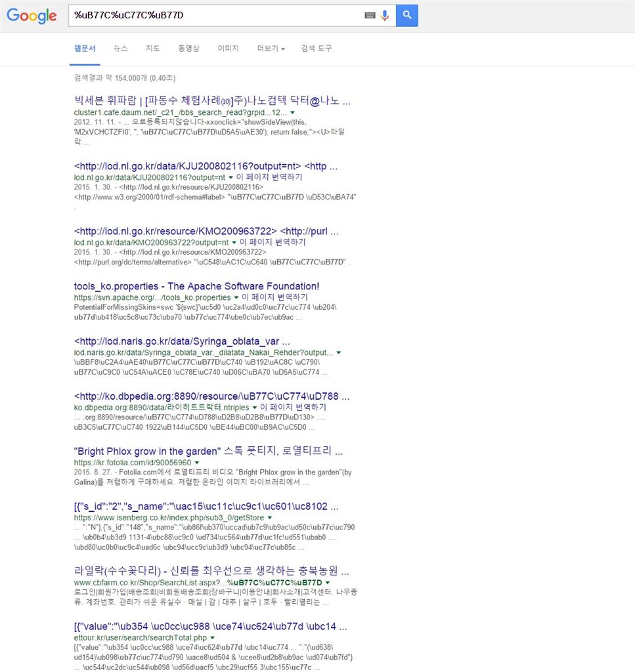
Task: Expand the dropdown arrow beside cluster1.cafe.daum.net
Action: coord(292,112)
